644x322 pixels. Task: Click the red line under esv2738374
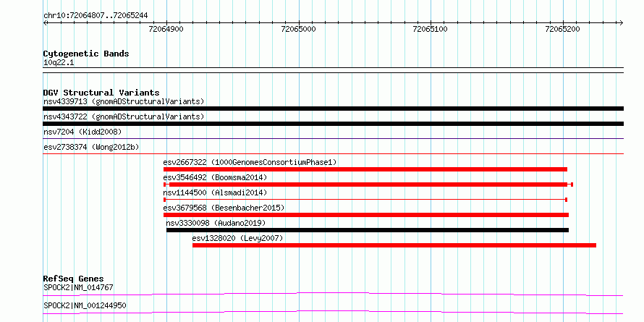pos(333,154)
